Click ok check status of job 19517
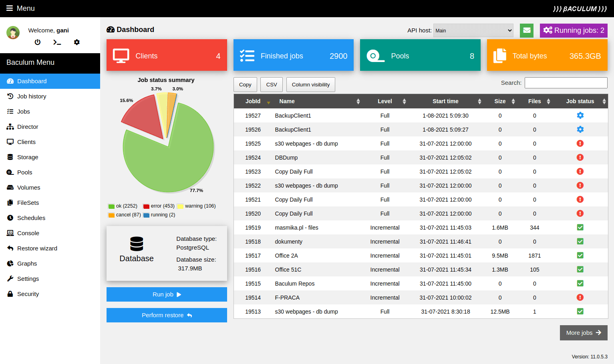The image size is (614, 364). [580, 256]
